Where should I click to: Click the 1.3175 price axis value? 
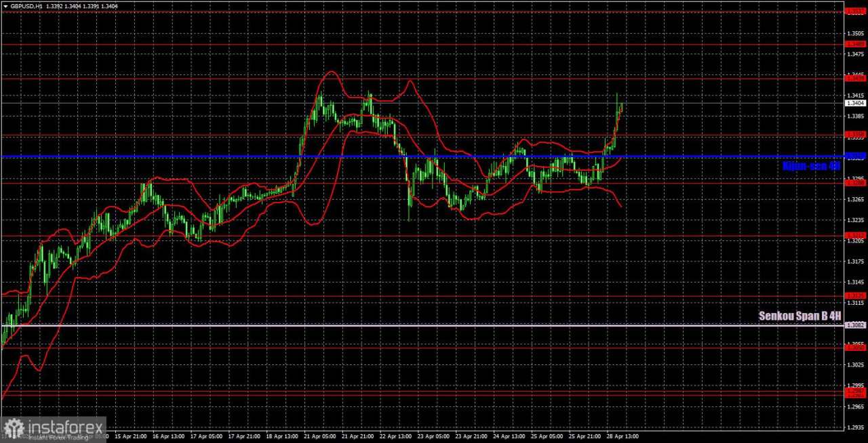pos(855,261)
